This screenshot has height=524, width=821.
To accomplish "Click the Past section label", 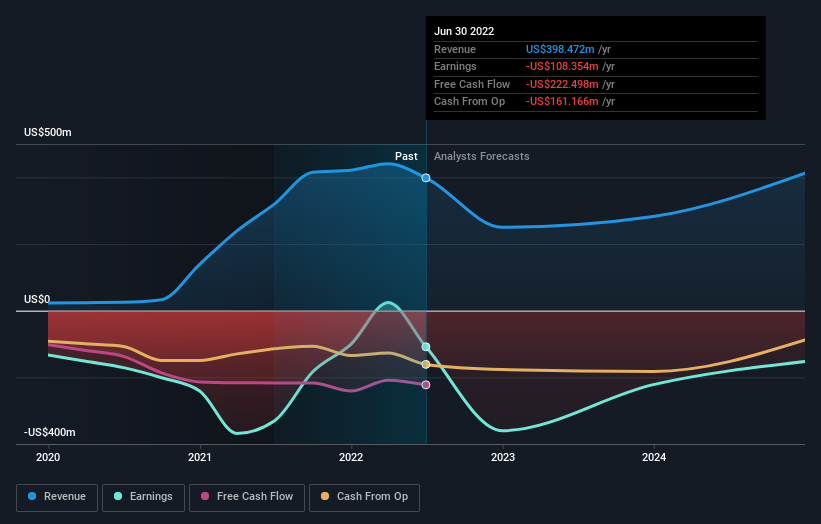I will 406,156.
